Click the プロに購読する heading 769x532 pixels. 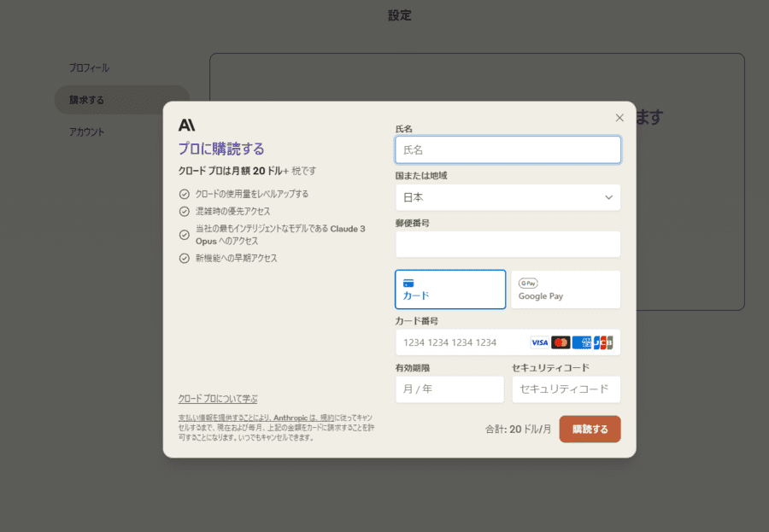pyautogui.click(x=221, y=149)
